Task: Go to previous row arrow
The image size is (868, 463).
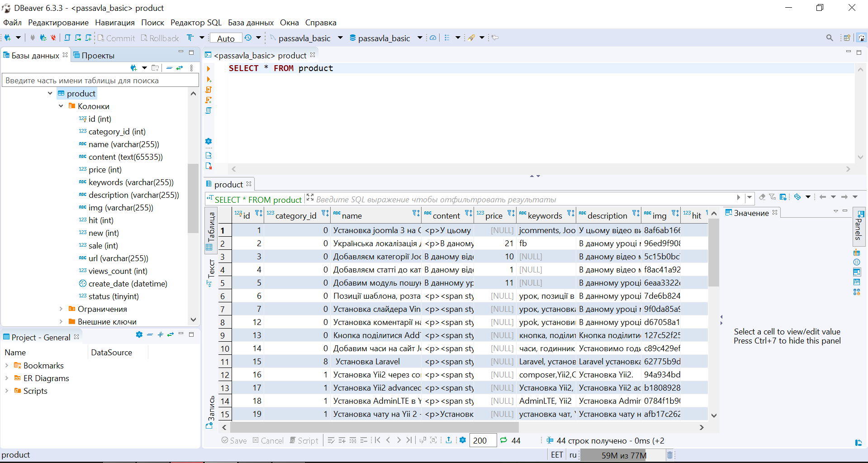Action: tap(388, 440)
